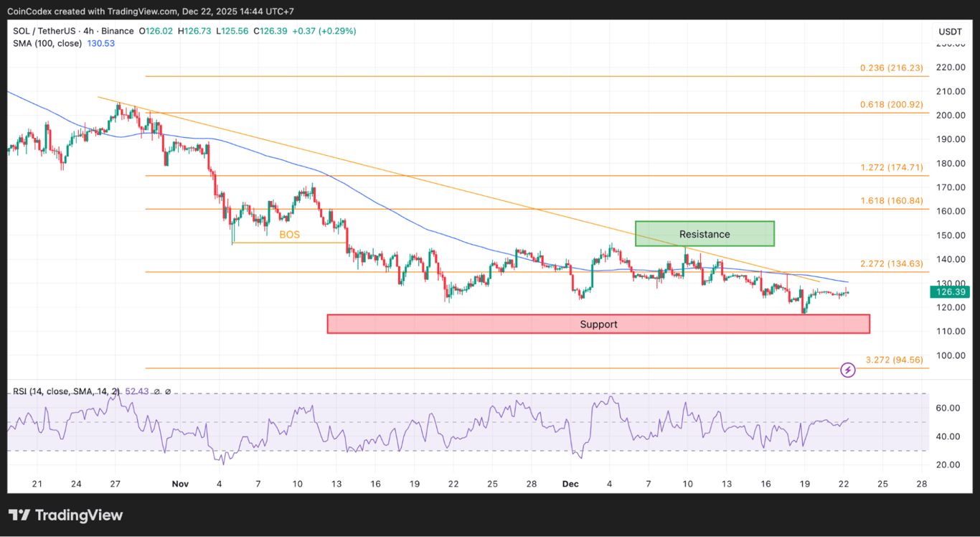Click the blue SMA value 130.53
Image resolution: width=980 pixels, height=537 pixels.
pyautogui.click(x=100, y=43)
